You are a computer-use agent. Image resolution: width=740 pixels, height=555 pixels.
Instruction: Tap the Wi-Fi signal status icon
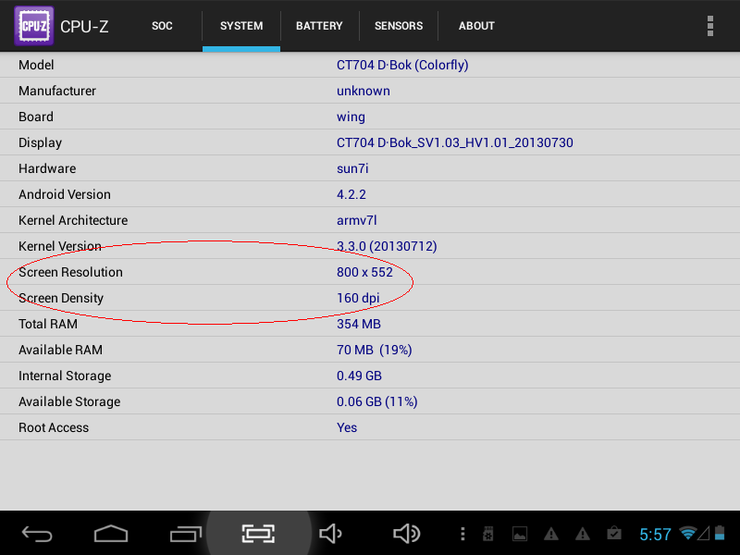coord(688,534)
